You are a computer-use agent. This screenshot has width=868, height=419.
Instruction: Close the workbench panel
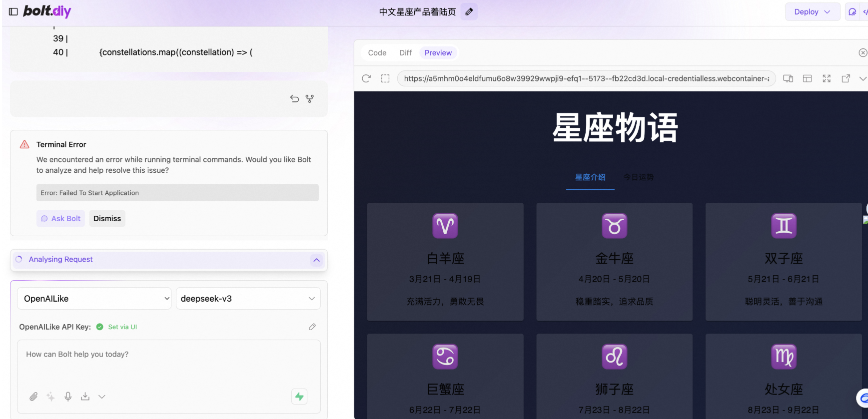863,53
